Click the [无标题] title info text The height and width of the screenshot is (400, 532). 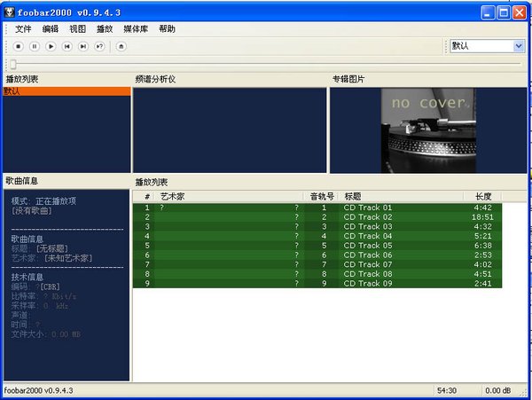point(52,248)
